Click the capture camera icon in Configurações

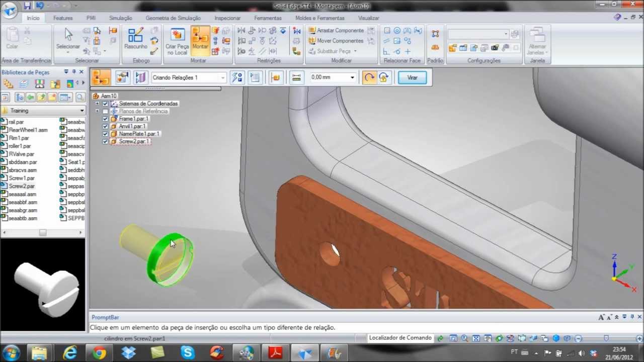pos(495,48)
